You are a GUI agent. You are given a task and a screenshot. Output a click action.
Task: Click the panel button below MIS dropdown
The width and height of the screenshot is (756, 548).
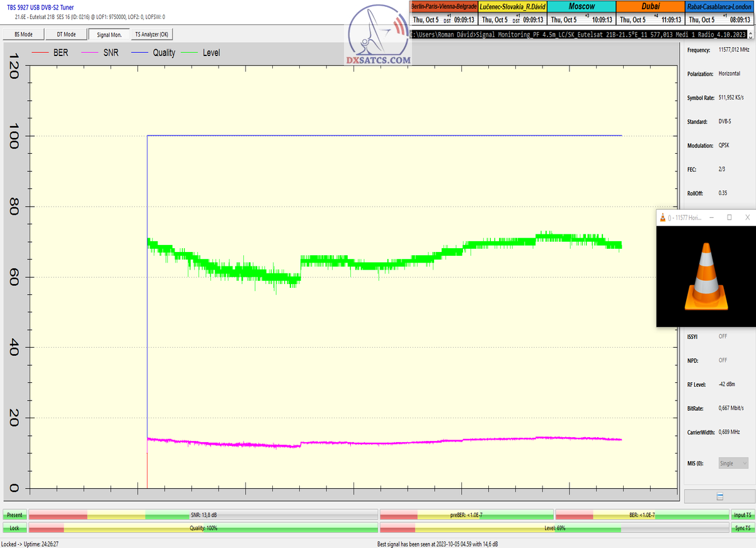point(719,496)
